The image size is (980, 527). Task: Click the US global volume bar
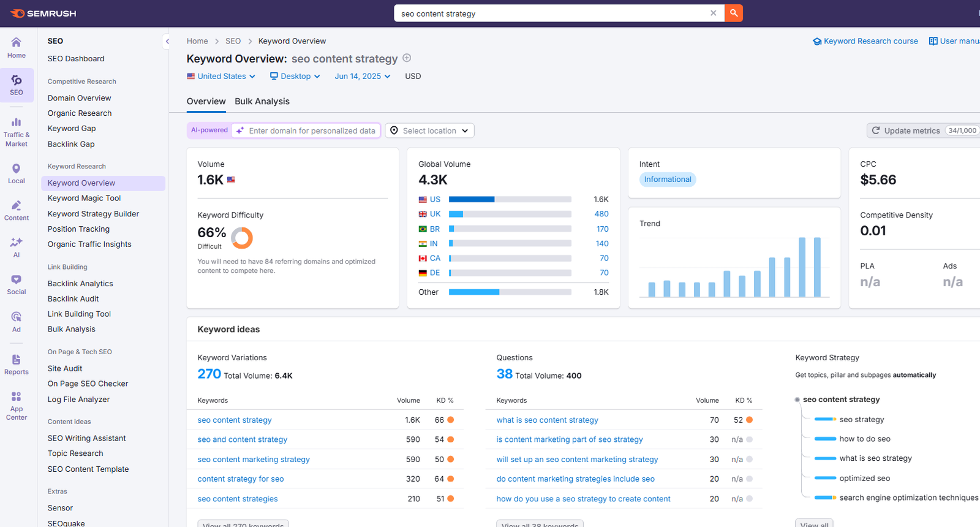(x=510, y=199)
